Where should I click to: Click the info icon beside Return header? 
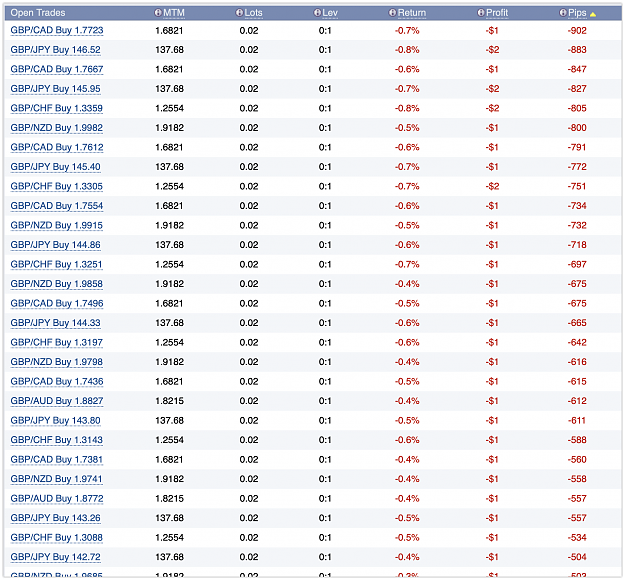393,13
